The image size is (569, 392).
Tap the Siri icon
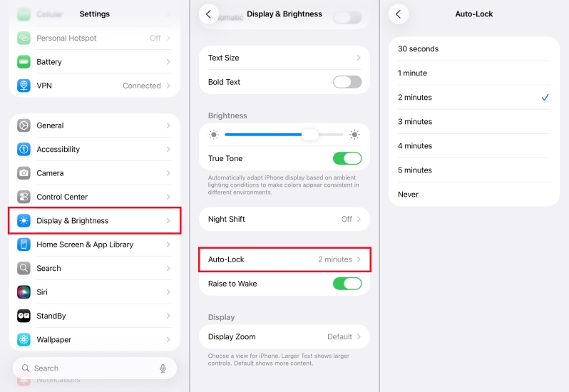point(24,292)
